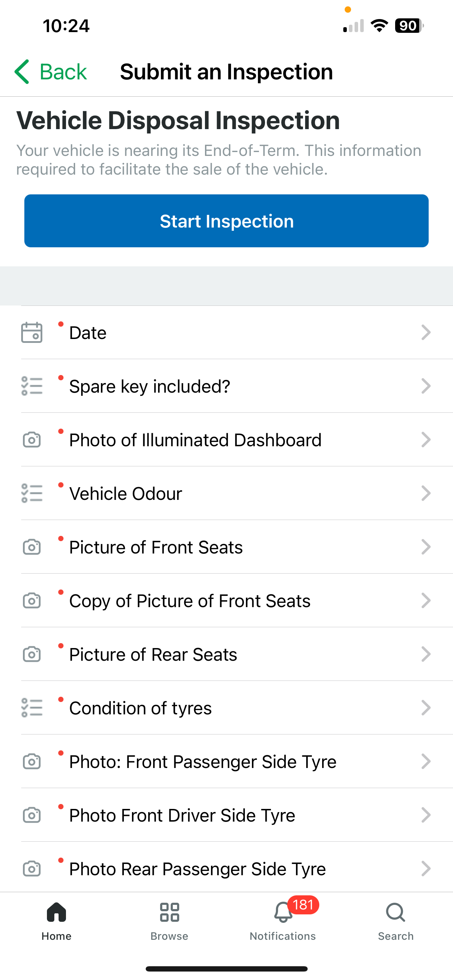Tap camera icon for Picture of Rear Seats
This screenshot has height=980, width=453.
(31, 654)
